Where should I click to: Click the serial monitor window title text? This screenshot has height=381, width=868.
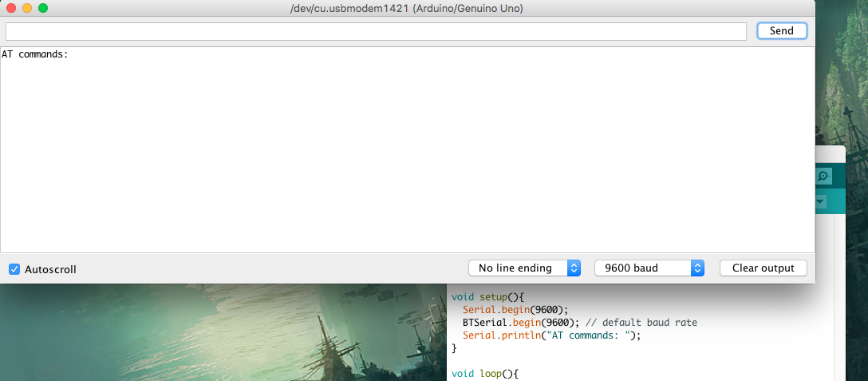[x=407, y=8]
